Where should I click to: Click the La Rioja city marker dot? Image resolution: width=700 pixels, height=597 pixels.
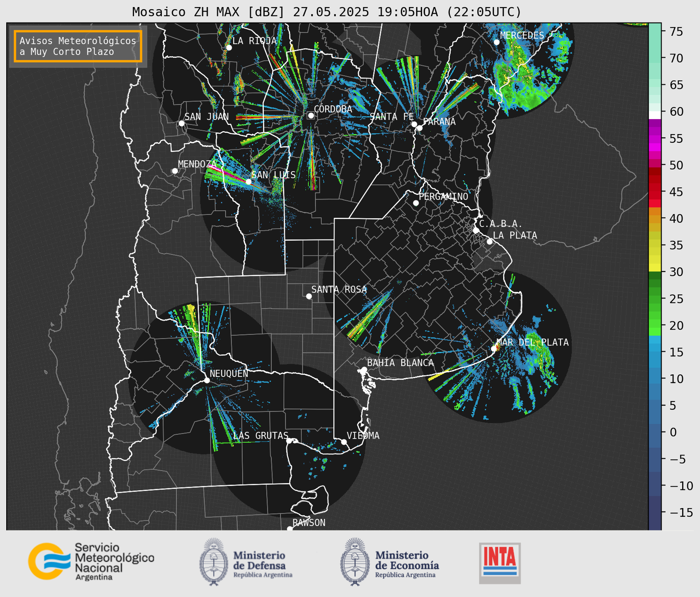click(229, 48)
